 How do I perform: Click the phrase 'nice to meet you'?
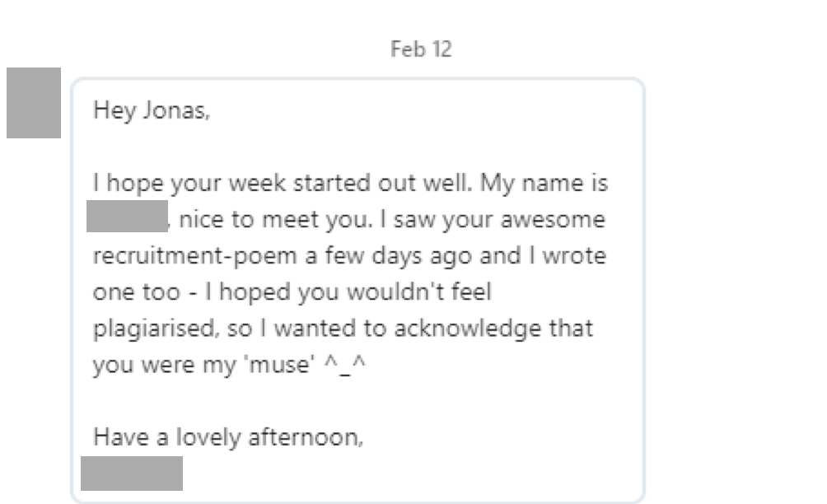click(x=275, y=219)
